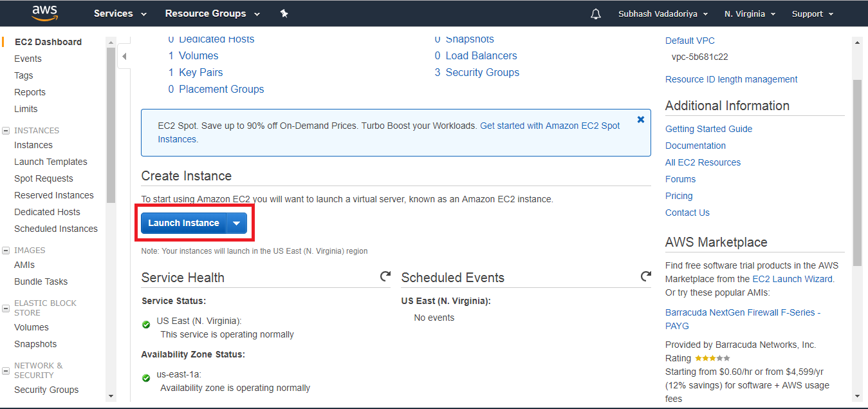868x409 pixels.
Task: Collapse the left navigation sidebar arrow
Action: point(124,57)
